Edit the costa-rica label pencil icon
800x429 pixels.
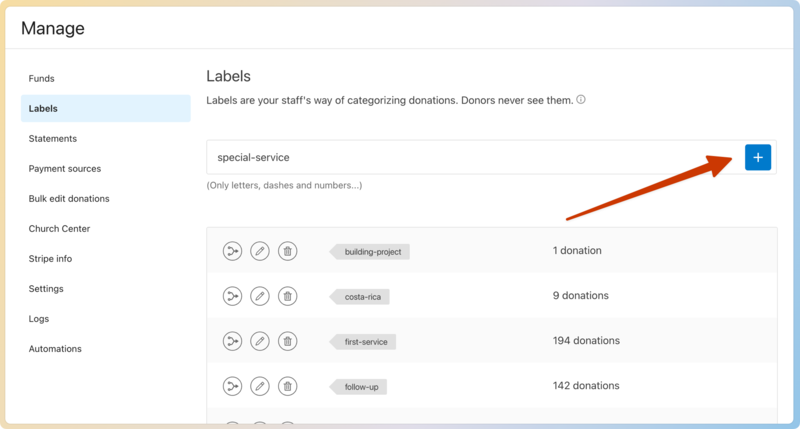pos(260,296)
